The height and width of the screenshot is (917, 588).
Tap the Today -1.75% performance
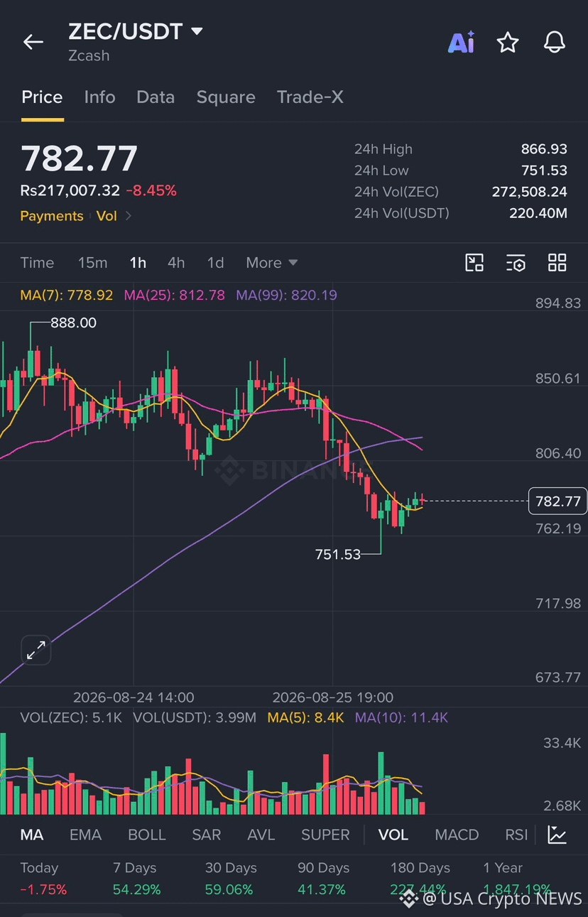click(43, 879)
